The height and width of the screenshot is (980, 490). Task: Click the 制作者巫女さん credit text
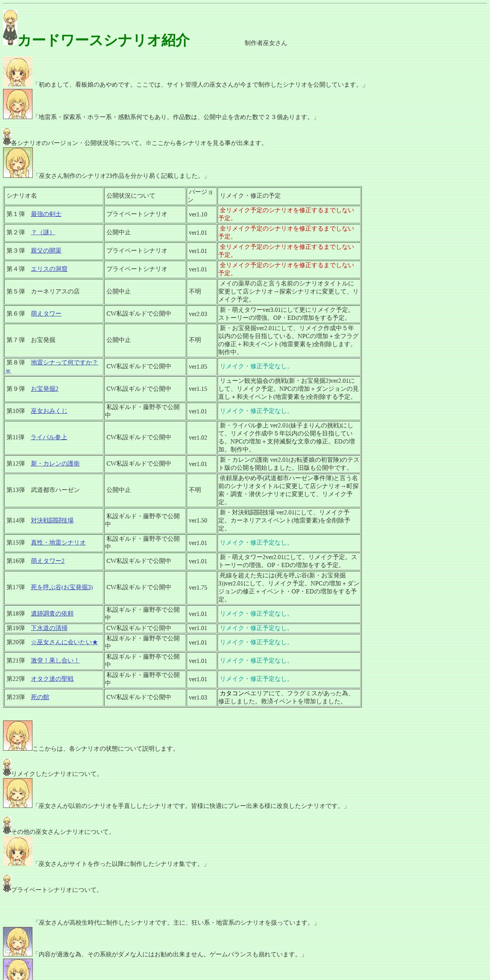[x=266, y=43]
